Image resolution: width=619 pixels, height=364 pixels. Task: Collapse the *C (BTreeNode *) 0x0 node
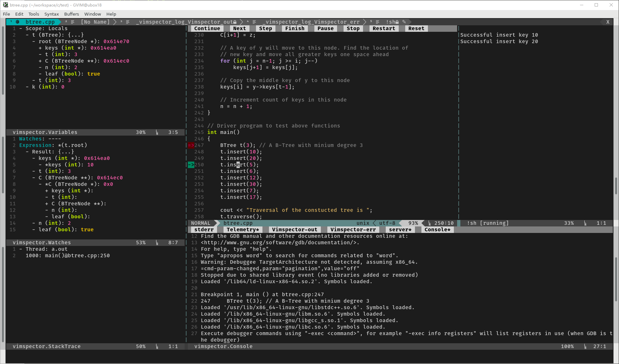coord(40,184)
